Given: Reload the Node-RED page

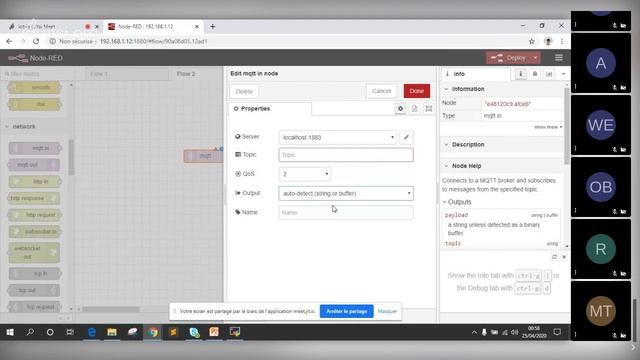Looking at the screenshot, I should coord(36,41).
